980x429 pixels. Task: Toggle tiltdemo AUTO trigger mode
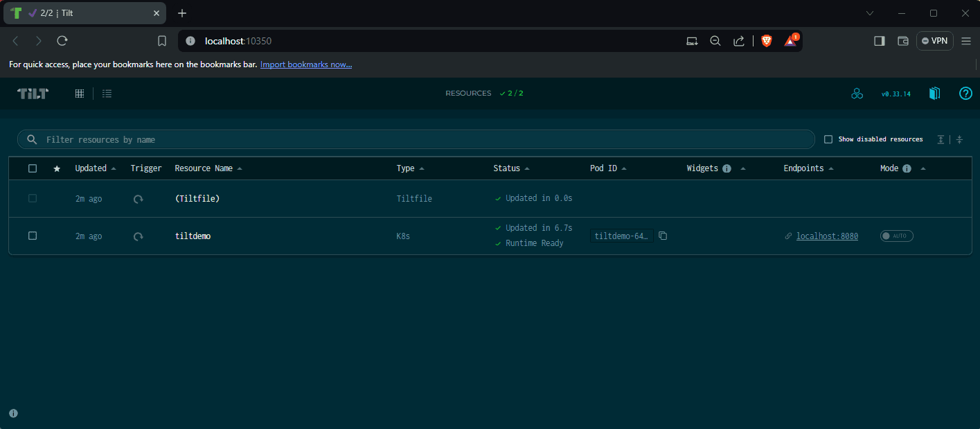(x=897, y=236)
